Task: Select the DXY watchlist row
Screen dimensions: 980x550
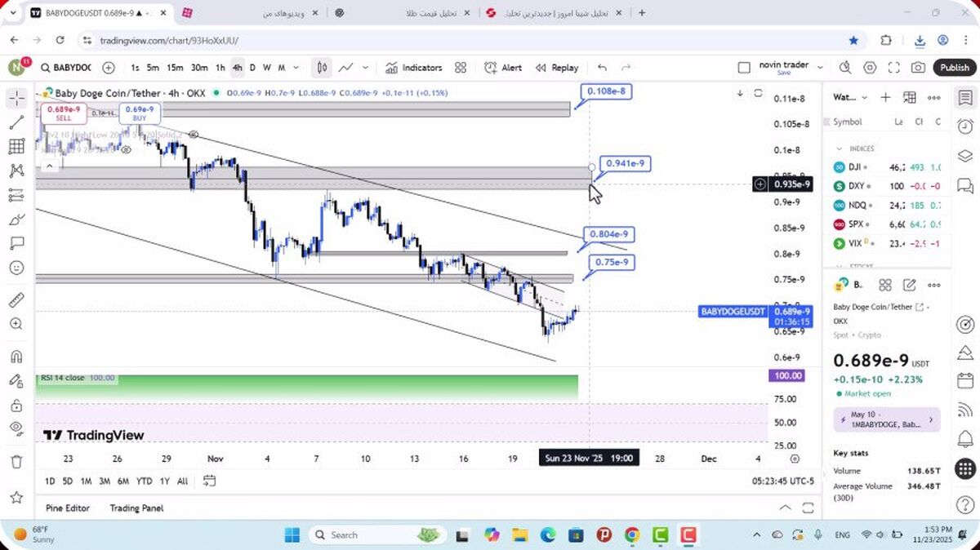Action: pos(889,186)
